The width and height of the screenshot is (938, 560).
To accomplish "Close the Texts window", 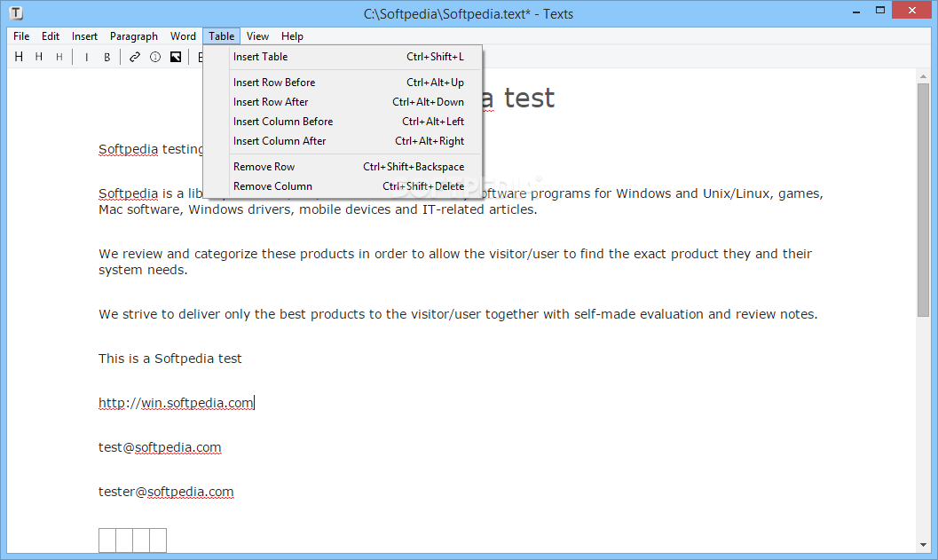I will (911, 10).
